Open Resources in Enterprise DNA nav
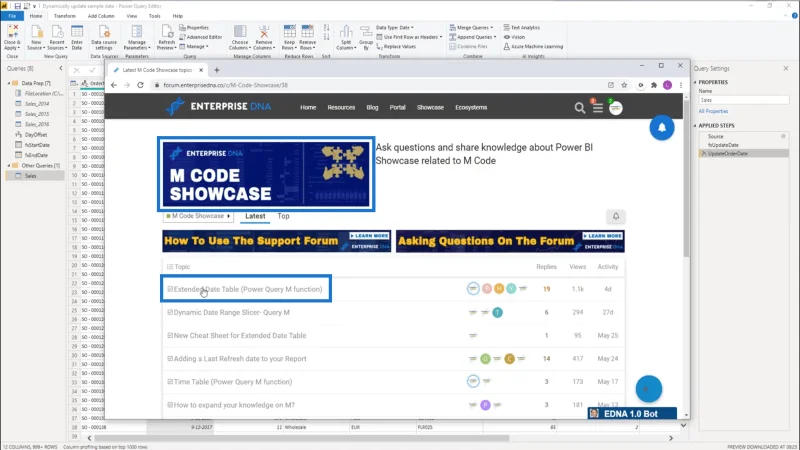800x450 pixels. pyautogui.click(x=341, y=108)
